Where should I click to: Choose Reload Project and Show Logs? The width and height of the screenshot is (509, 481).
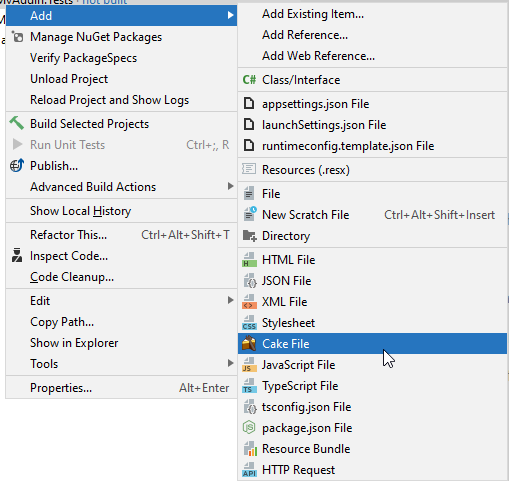(x=121, y=100)
